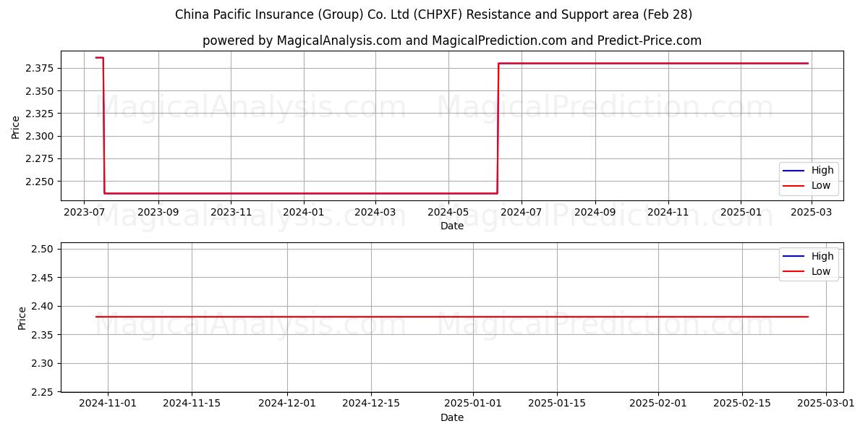The image size is (868, 434).
Task: Click the 2025-01-15 date tick label
Action: click(x=557, y=404)
